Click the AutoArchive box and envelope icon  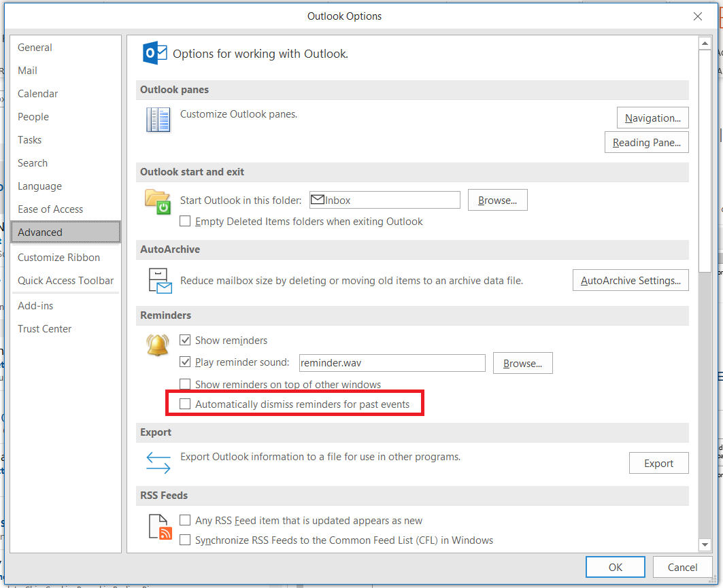160,281
